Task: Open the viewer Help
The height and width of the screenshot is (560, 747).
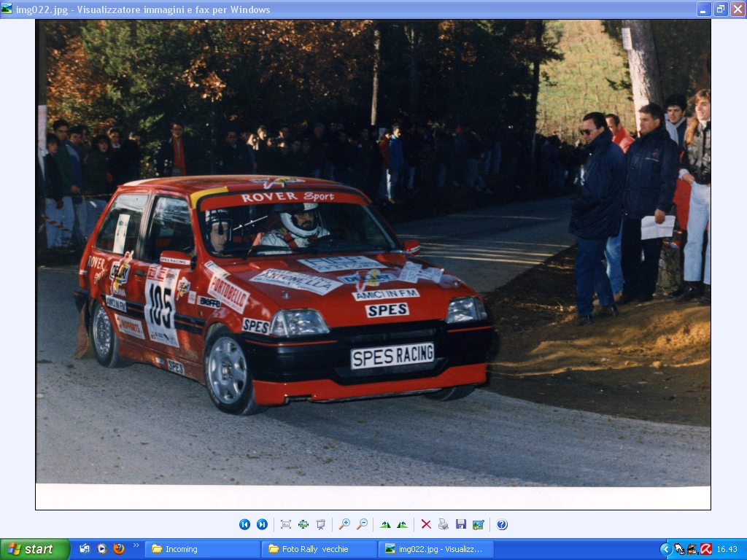Action: tap(502, 524)
